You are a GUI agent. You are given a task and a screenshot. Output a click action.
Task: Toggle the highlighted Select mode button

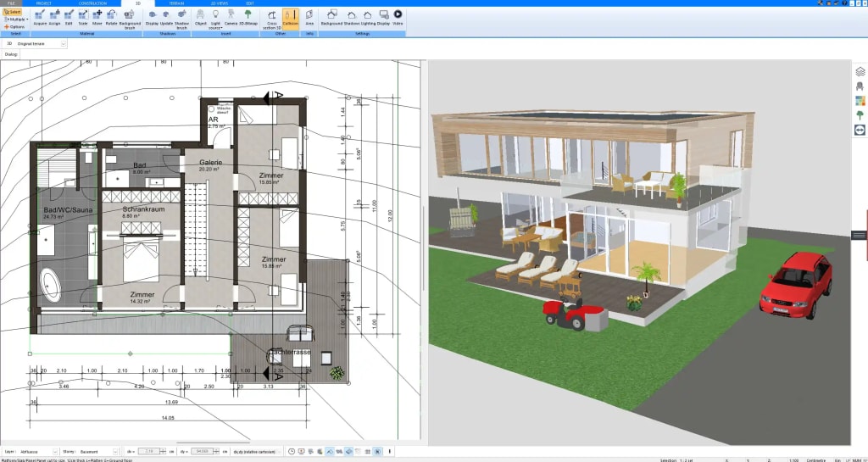(x=13, y=12)
